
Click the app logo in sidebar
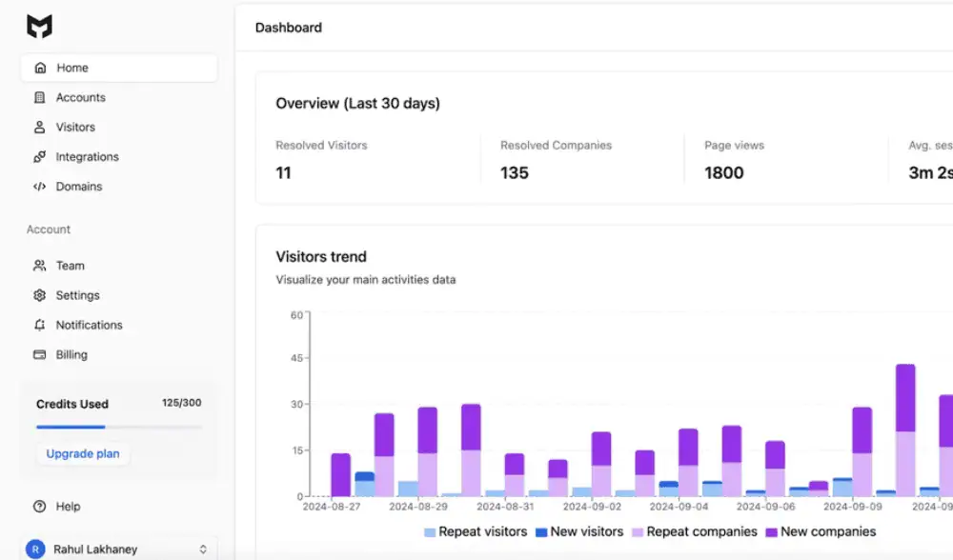39,27
